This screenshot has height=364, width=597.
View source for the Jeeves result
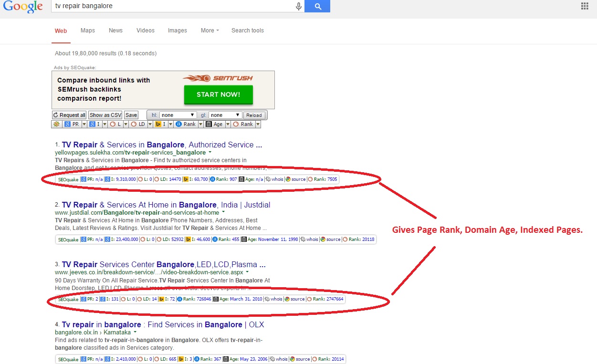click(x=294, y=299)
